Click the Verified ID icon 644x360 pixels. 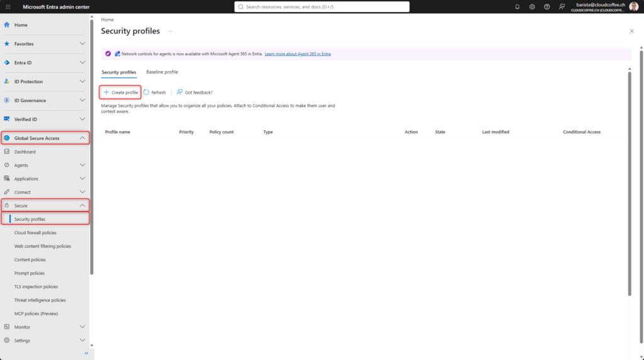pos(6,119)
